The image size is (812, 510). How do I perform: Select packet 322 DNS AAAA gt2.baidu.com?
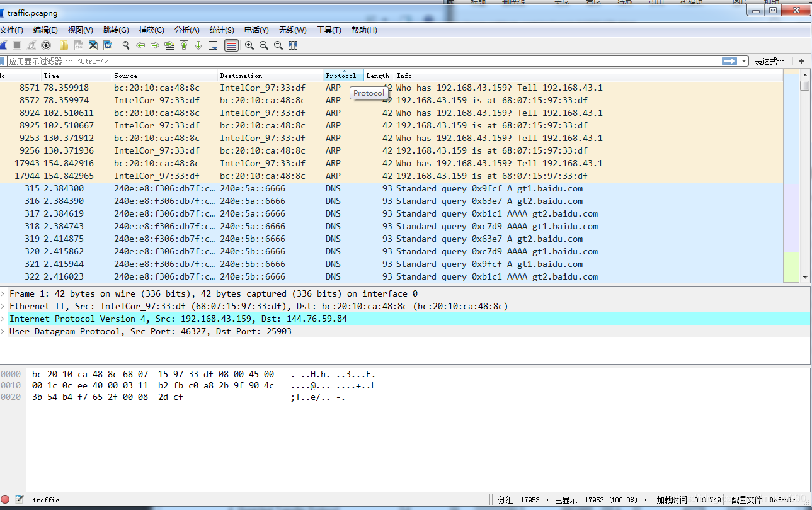tap(391, 276)
